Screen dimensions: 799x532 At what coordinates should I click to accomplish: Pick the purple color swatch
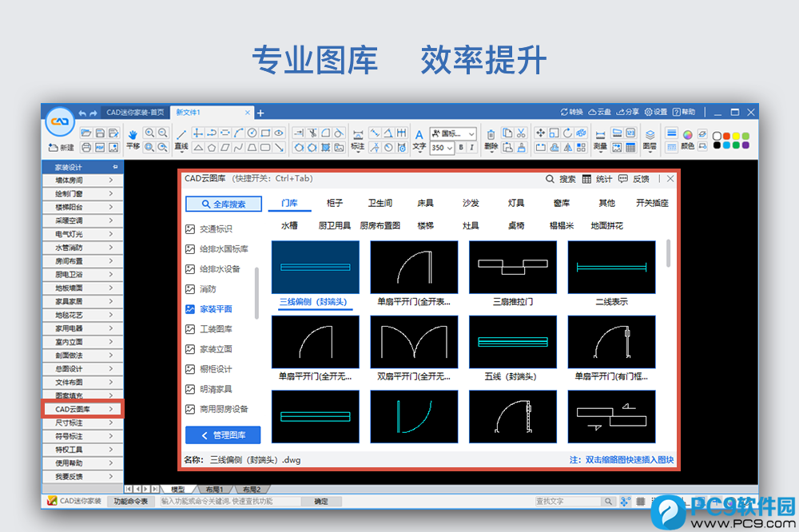(745, 145)
